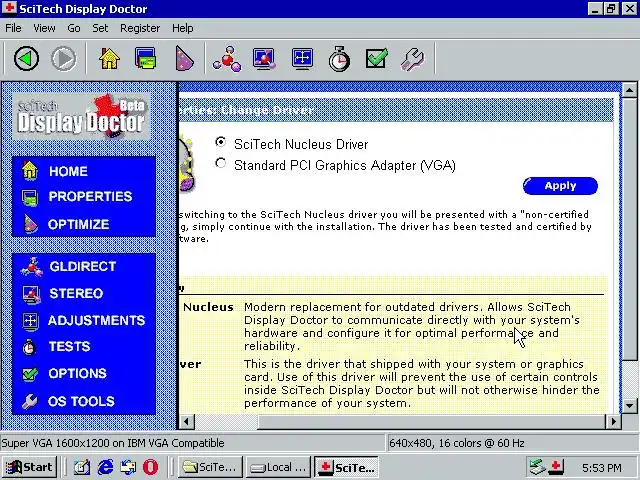Open OPTIONS in the sidebar
The width and height of the screenshot is (640, 480).
(77, 373)
